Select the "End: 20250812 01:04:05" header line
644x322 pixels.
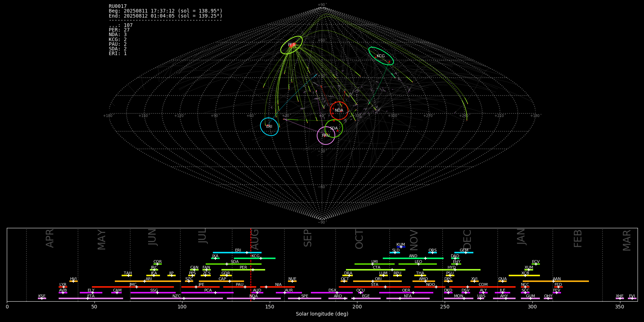pyautogui.click(x=166, y=16)
